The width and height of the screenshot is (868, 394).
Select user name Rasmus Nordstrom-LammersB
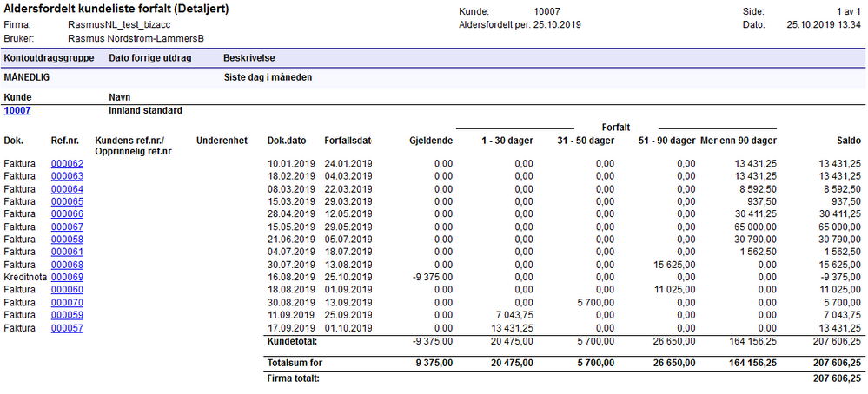click(136, 39)
